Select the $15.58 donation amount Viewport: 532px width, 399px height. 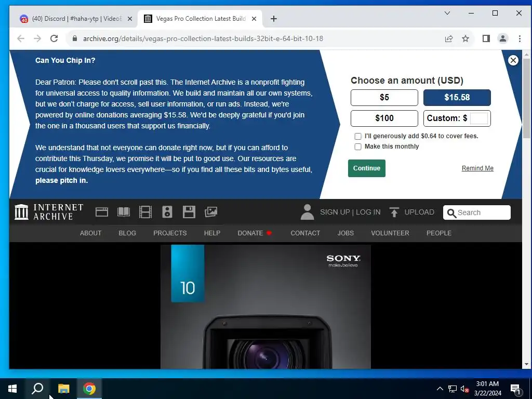pyautogui.click(x=457, y=98)
